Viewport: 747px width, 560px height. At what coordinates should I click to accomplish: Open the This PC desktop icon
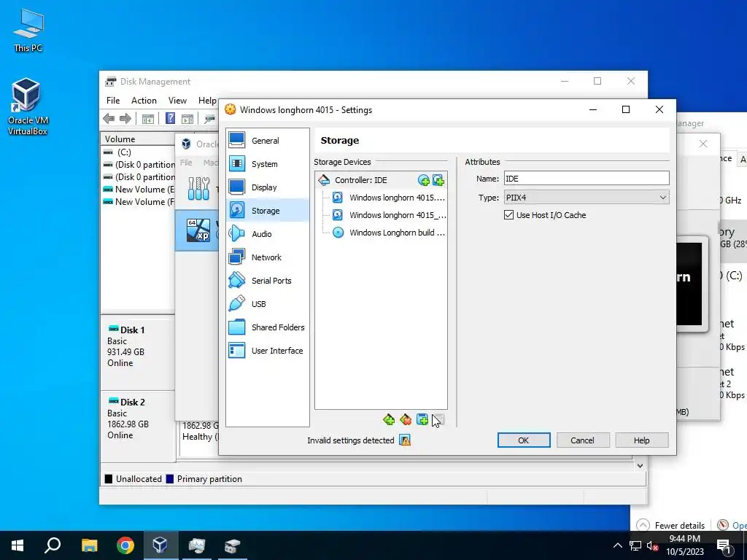[28, 29]
